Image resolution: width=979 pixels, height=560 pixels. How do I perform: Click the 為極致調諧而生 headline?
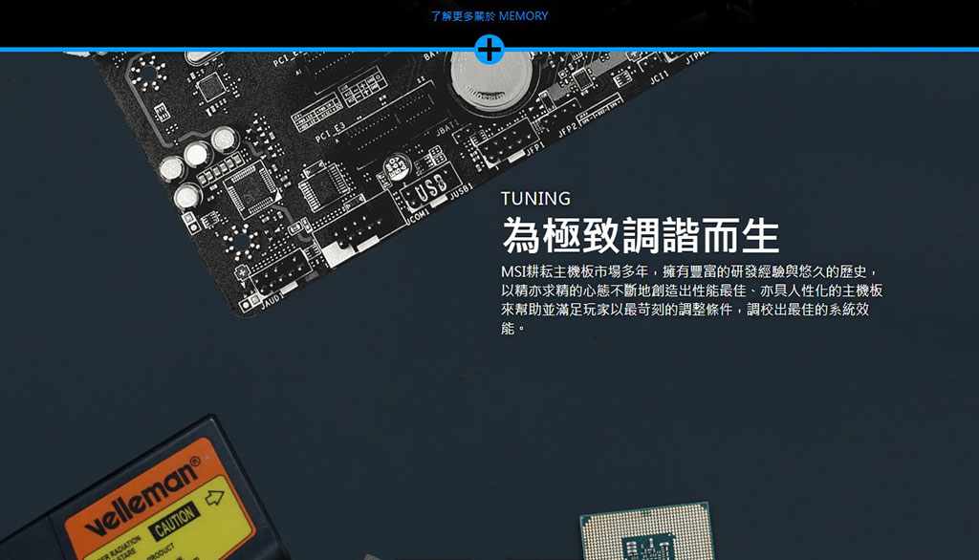[641, 235]
